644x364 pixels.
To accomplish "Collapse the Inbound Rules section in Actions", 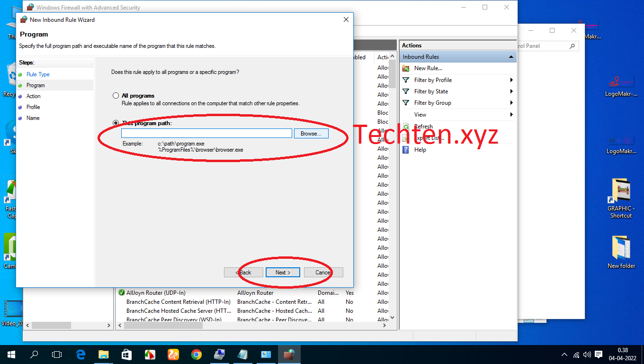I will pyautogui.click(x=510, y=57).
